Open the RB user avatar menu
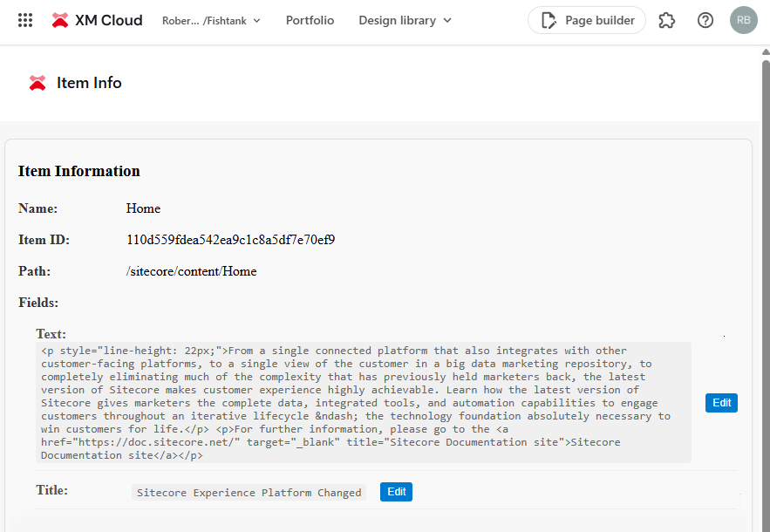 tap(743, 20)
